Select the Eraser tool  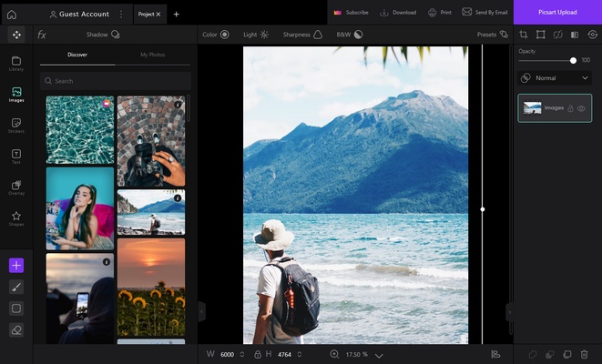pos(16,329)
